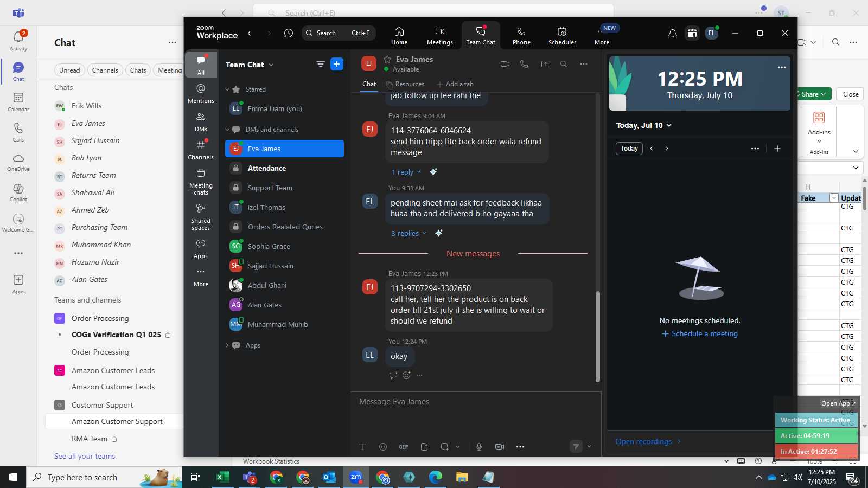Attach a file from the composer
The width and height of the screenshot is (868, 488).
pos(424,447)
